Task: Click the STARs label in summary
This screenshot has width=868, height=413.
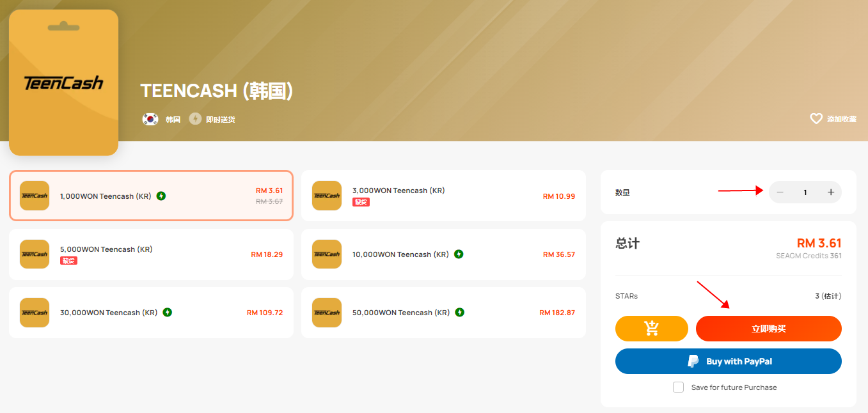Action: coord(626,296)
